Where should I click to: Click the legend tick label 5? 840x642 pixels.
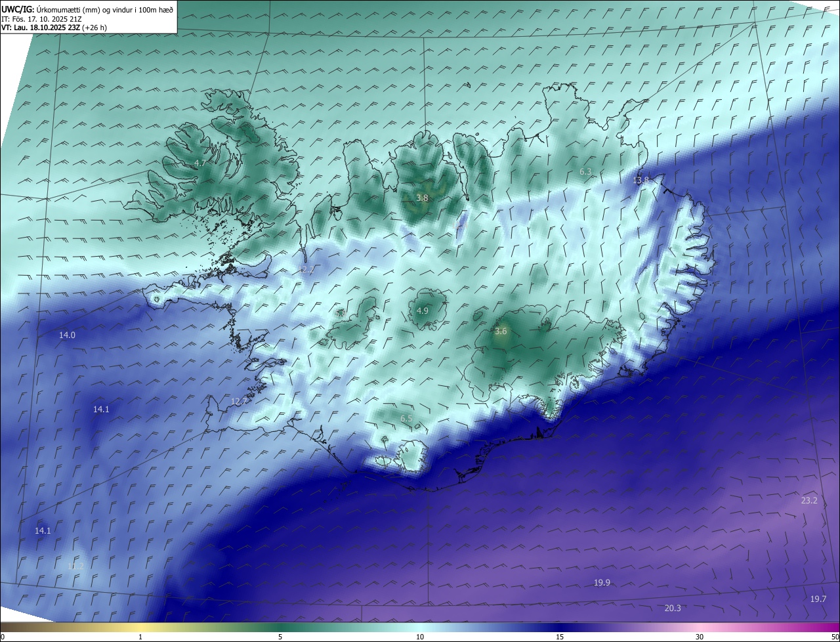click(280, 637)
